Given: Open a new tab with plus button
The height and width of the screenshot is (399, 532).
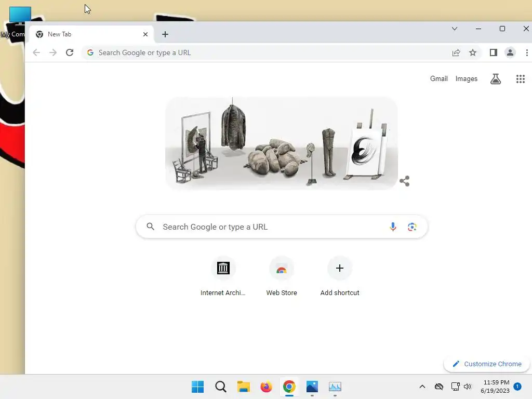Looking at the screenshot, I should point(165,34).
